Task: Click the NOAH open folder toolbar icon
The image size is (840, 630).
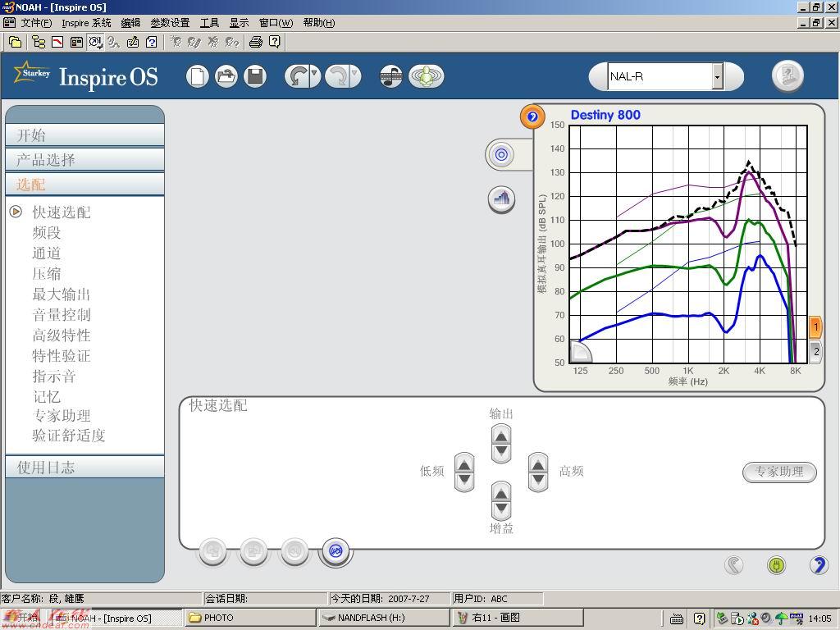Action: pos(15,42)
